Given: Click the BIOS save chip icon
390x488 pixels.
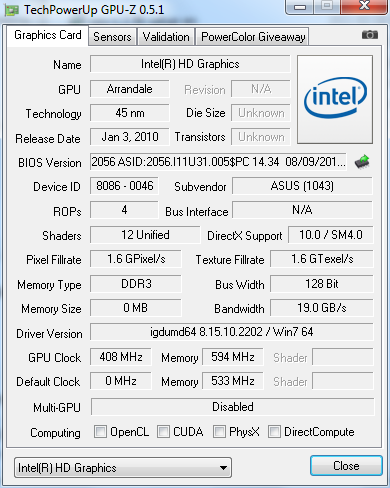Looking at the screenshot, I should [362, 162].
